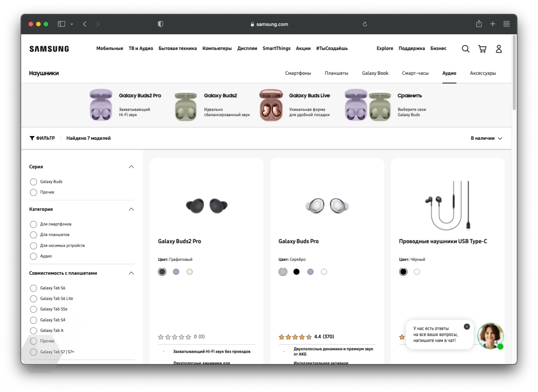Viewport: 538px width, 392px height.
Task: Click the page reload icon
Action: [365, 24]
